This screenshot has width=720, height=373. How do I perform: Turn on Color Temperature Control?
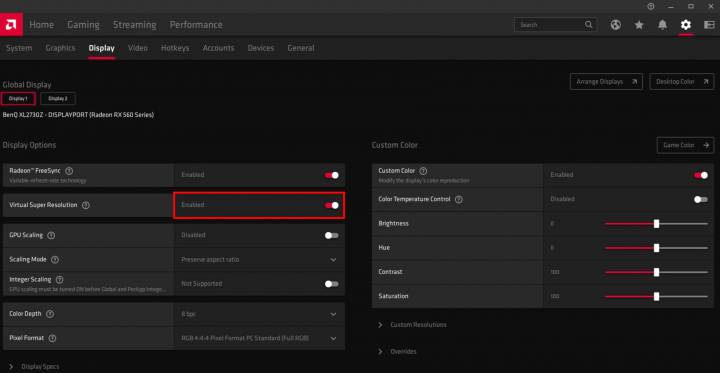coord(701,199)
